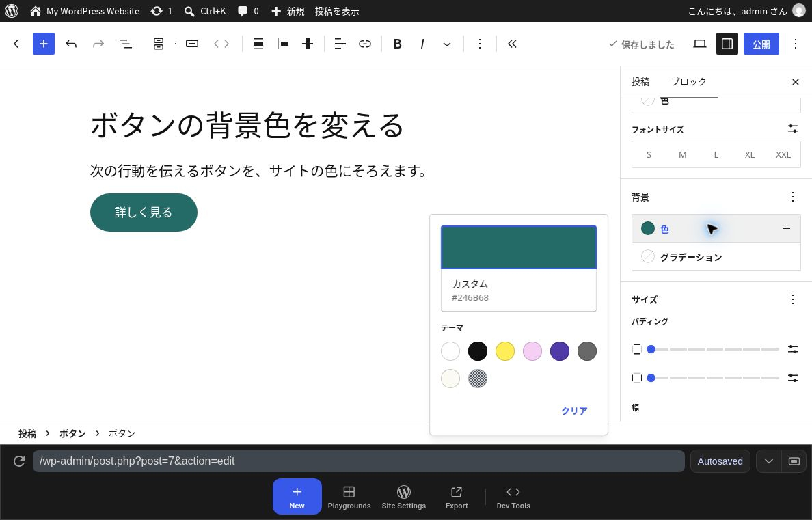Open the text alignment dropdown

click(340, 44)
